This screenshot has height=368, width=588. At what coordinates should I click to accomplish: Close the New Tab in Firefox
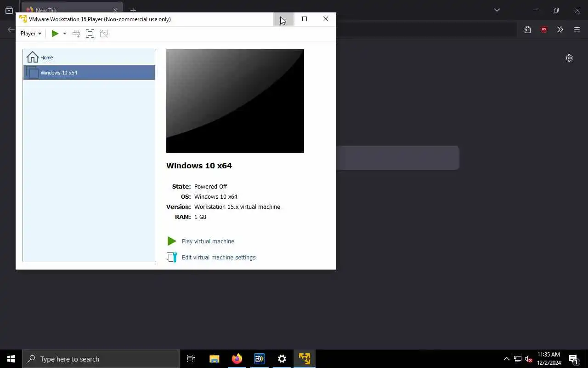(115, 10)
